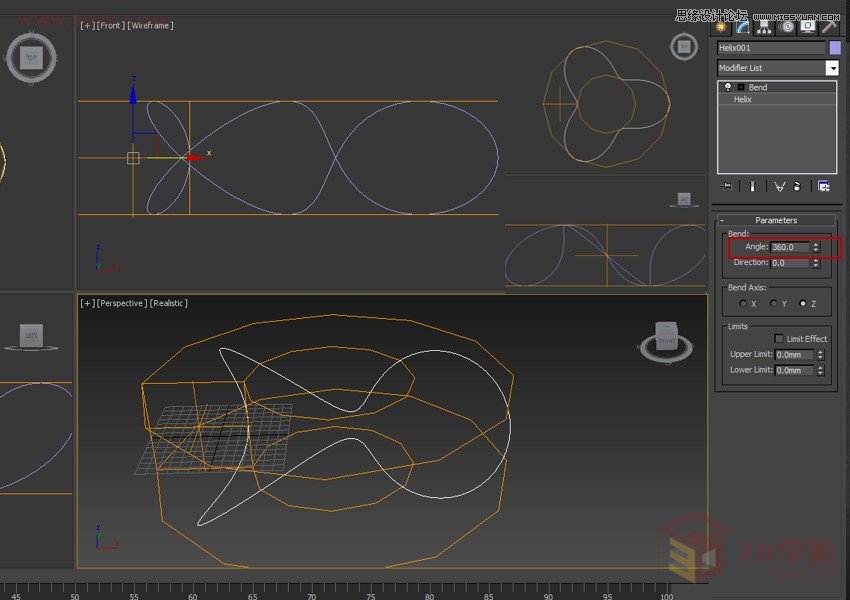Expand the Bend modifier sub-objects
The height and width of the screenshot is (600, 850).
click(741, 87)
